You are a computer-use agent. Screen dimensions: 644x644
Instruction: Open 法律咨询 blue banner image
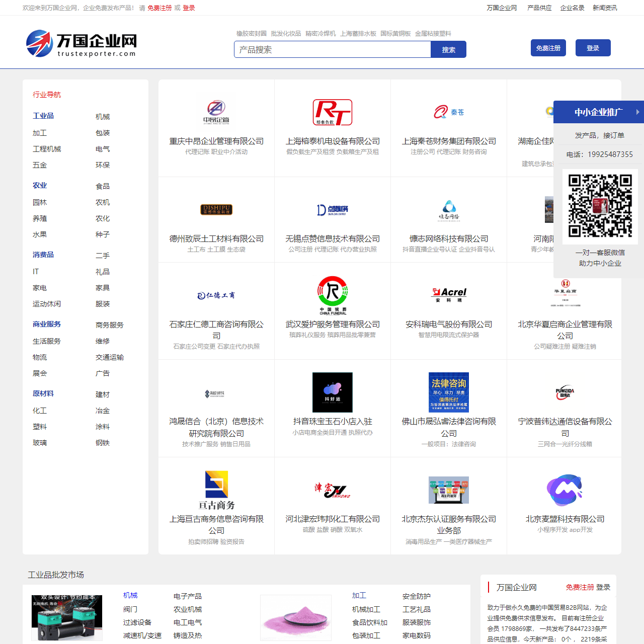tap(449, 392)
